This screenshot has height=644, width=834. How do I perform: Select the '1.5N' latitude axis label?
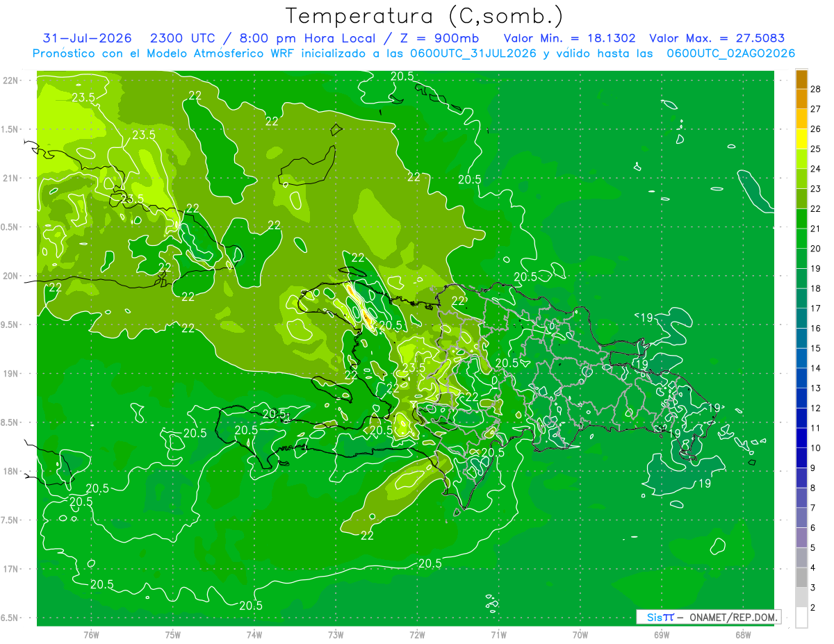coord(10,129)
